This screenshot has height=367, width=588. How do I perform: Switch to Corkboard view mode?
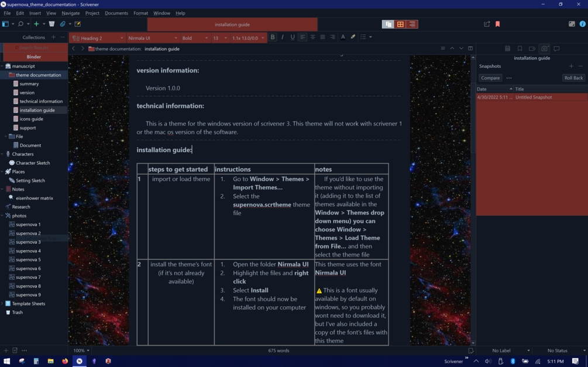click(x=400, y=25)
